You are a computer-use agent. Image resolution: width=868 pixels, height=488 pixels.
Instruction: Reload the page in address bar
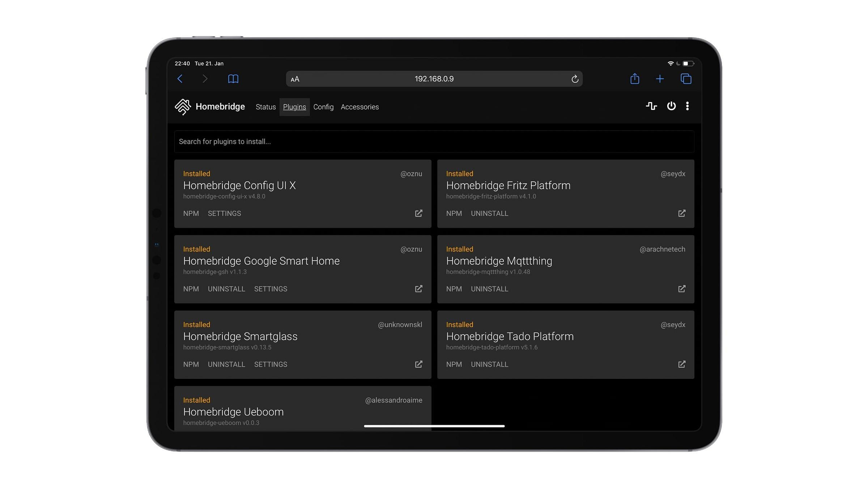click(575, 79)
